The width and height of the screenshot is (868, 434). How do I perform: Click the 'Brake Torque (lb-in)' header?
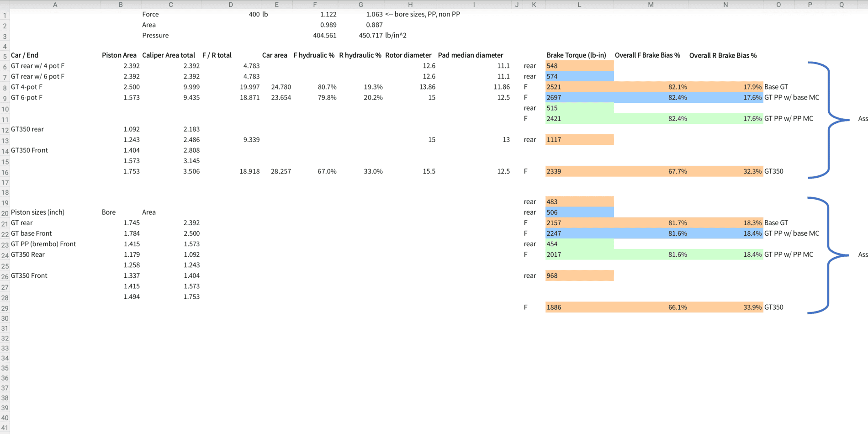(577, 55)
